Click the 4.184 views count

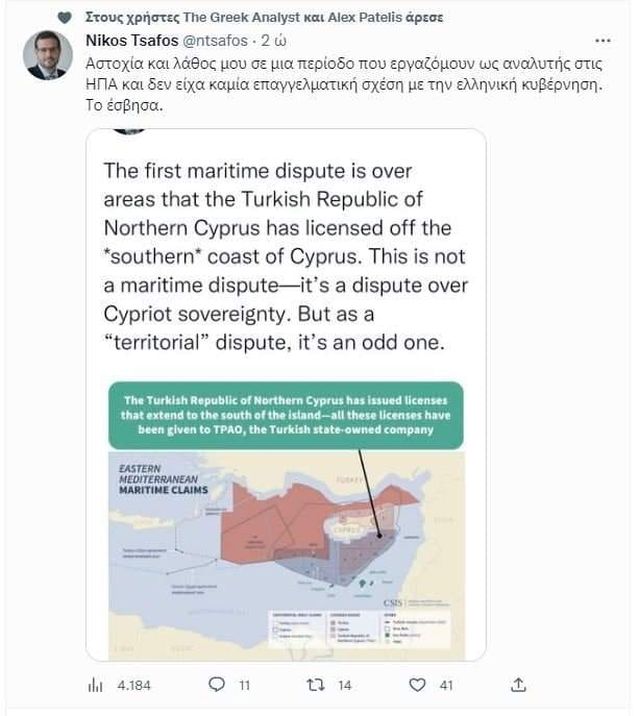coord(133,686)
